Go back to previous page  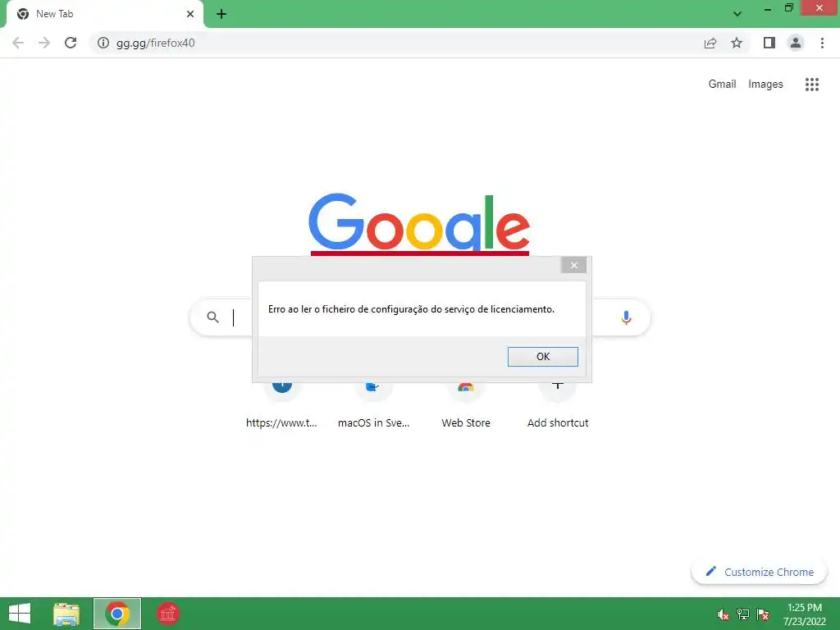tap(18, 43)
